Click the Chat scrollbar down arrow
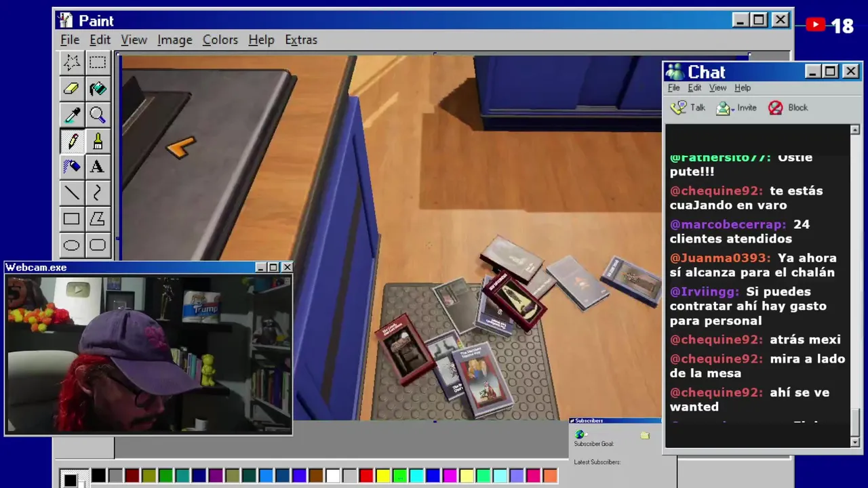 coord(854,441)
